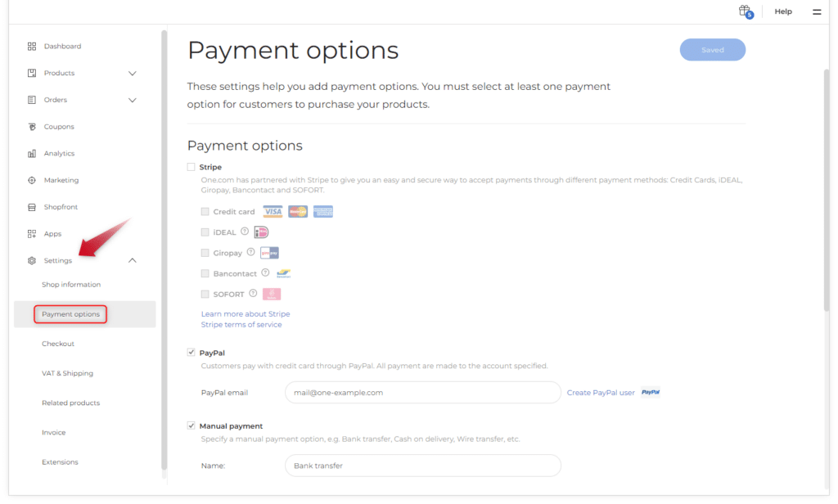Click the gift icon in top bar

pos(745,11)
